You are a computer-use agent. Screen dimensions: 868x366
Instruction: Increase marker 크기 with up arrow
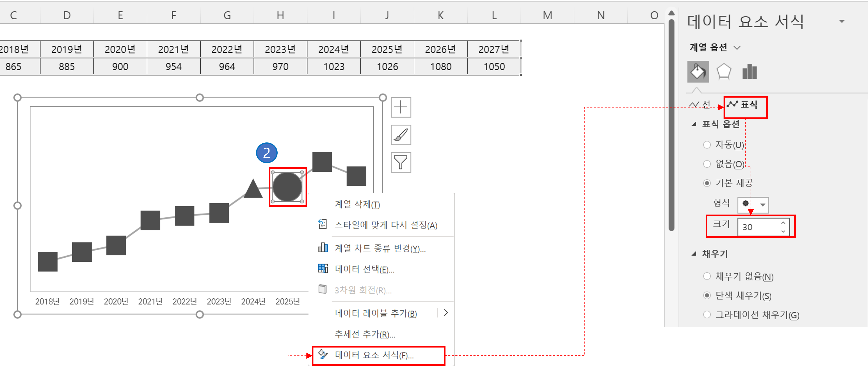tap(783, 223)
